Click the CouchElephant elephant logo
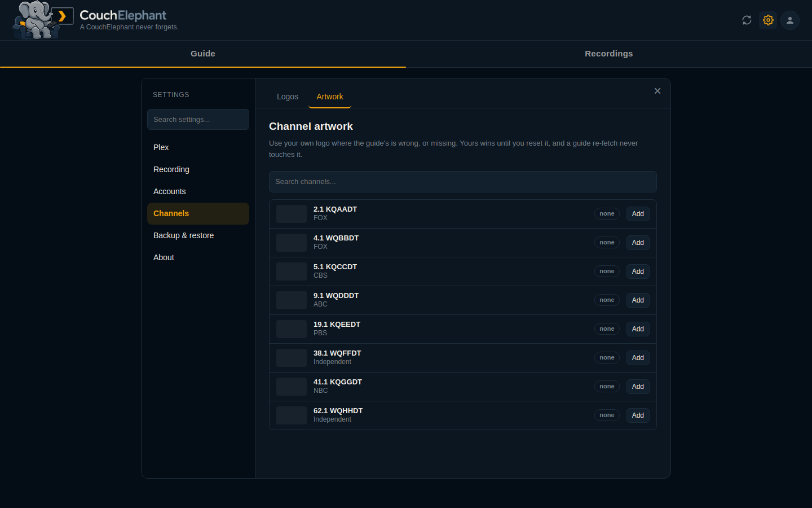The image size is (812, 508). pyautogui.click(x=43, y=20)
